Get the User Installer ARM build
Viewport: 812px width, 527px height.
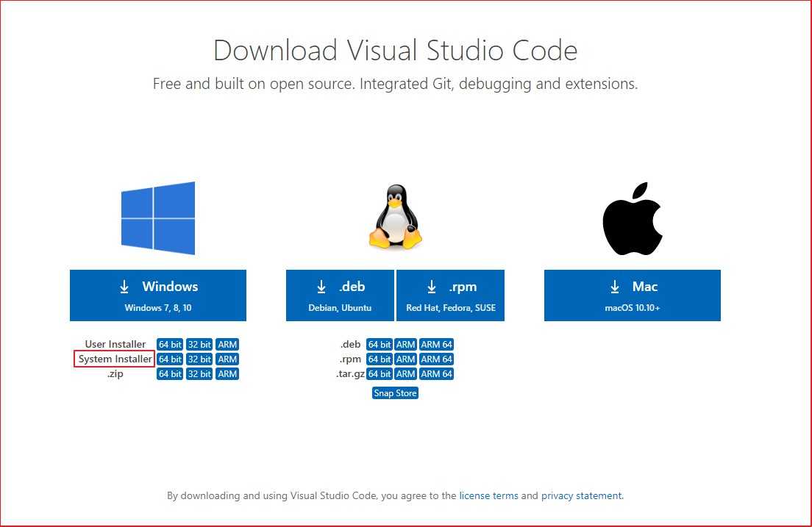[x=227, y=344]
